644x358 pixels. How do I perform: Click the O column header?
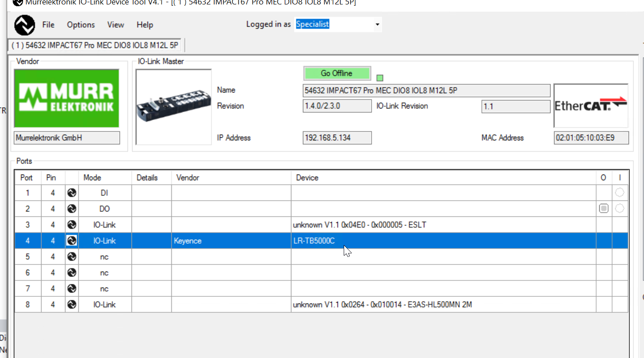[x=604, y=178]
